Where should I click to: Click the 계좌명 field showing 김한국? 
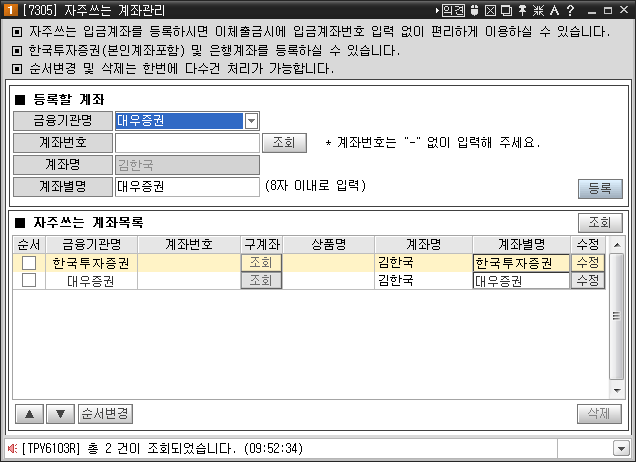point(187,165)
